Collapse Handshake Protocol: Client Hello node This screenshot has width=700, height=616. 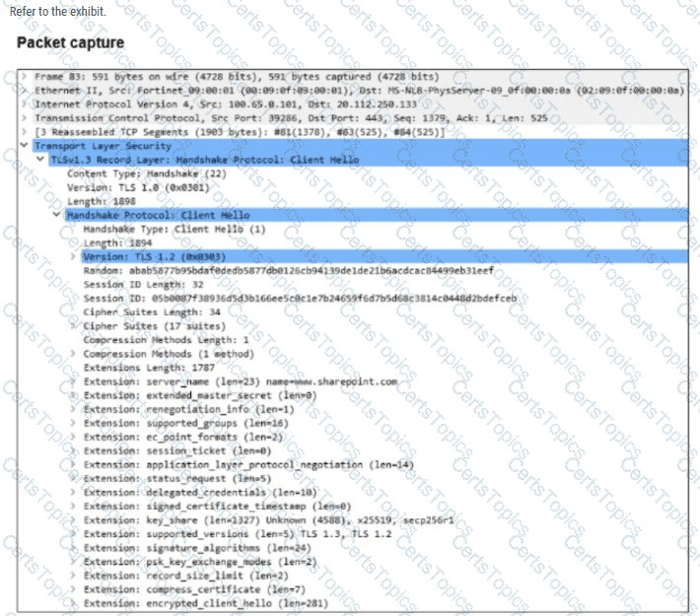[56, 215]
